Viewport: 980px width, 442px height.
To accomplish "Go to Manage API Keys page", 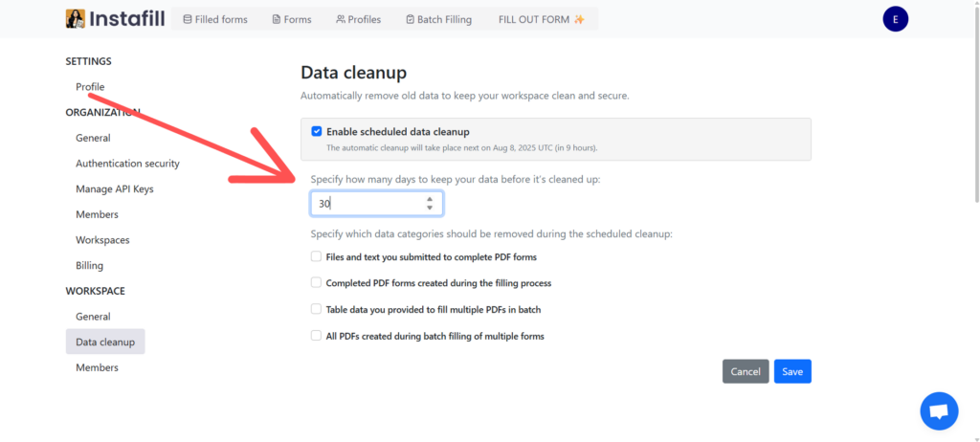I will [115, 188].
